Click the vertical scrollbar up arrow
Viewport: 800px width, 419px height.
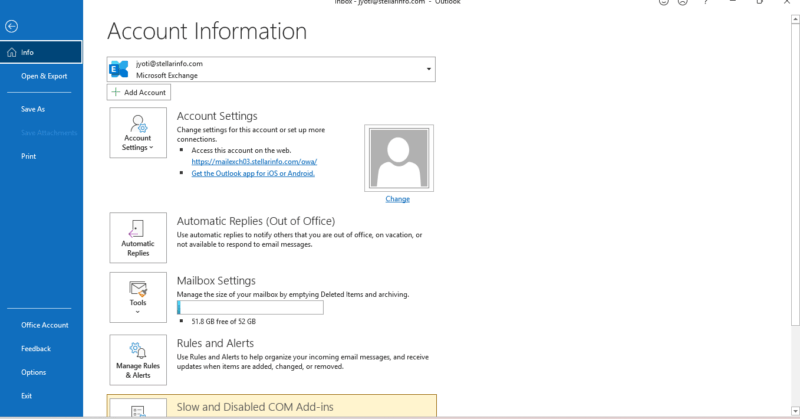coord(795,20)
